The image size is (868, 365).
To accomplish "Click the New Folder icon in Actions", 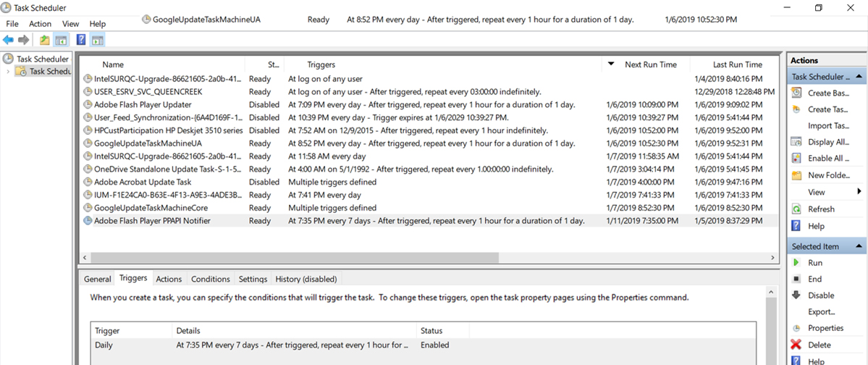I will coord(796,175).
